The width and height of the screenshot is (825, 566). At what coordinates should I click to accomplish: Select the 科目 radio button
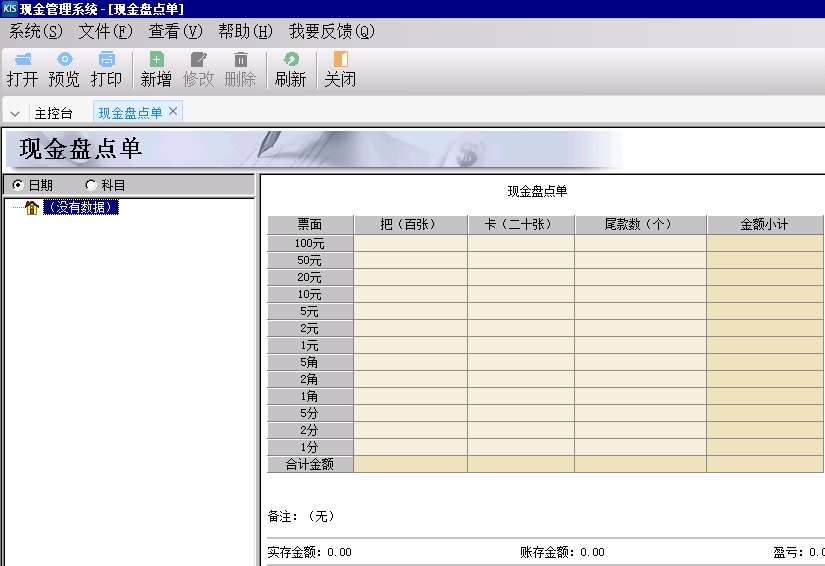[91, 185]
